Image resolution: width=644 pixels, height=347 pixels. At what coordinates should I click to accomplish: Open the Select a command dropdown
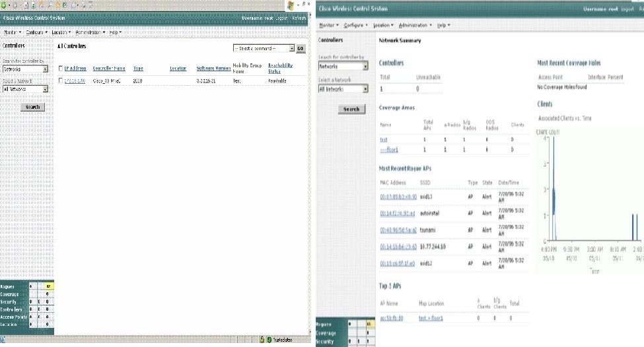point(264,48)
